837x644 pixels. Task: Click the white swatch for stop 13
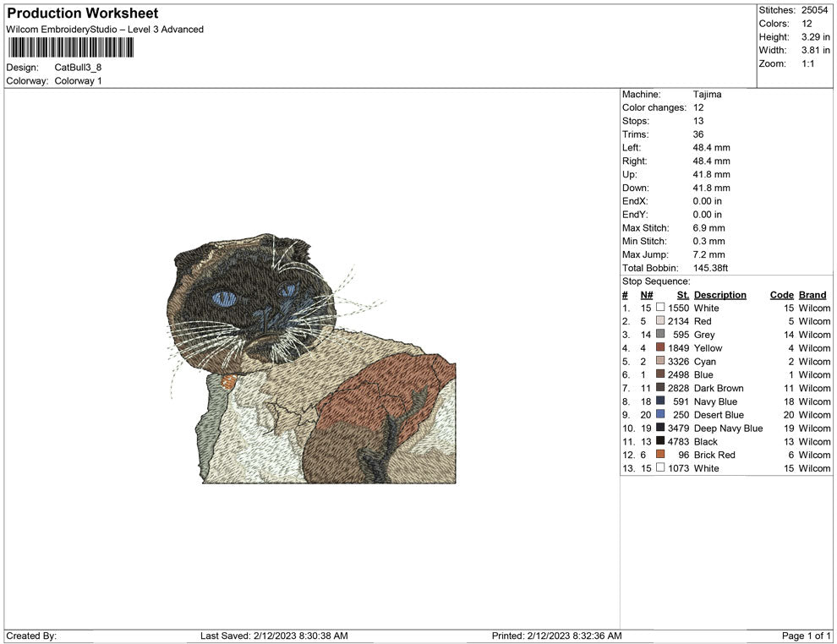coord(660,467)
